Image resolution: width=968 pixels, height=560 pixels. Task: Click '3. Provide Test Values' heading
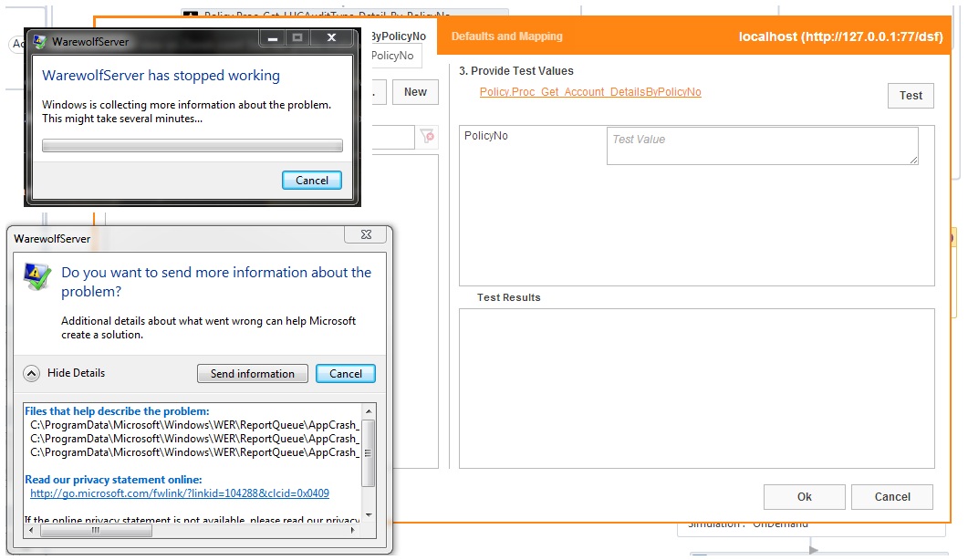pos(516,71)
